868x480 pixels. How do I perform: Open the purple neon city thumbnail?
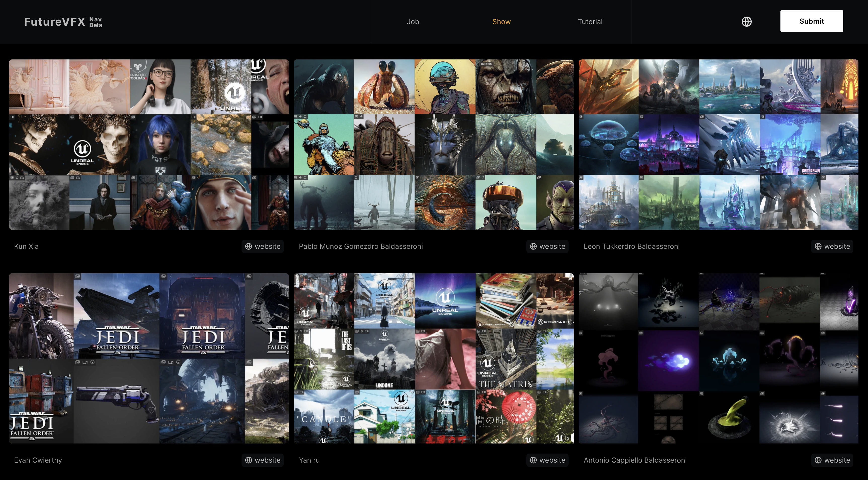tap(669, 145)
